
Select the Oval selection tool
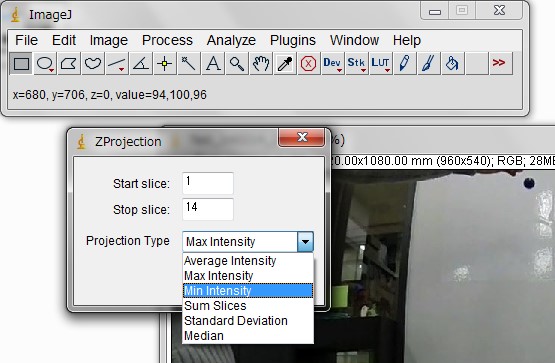click(45, 64)
